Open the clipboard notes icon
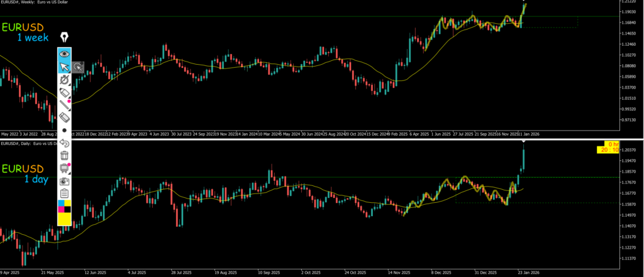 (x=64, y=194)
